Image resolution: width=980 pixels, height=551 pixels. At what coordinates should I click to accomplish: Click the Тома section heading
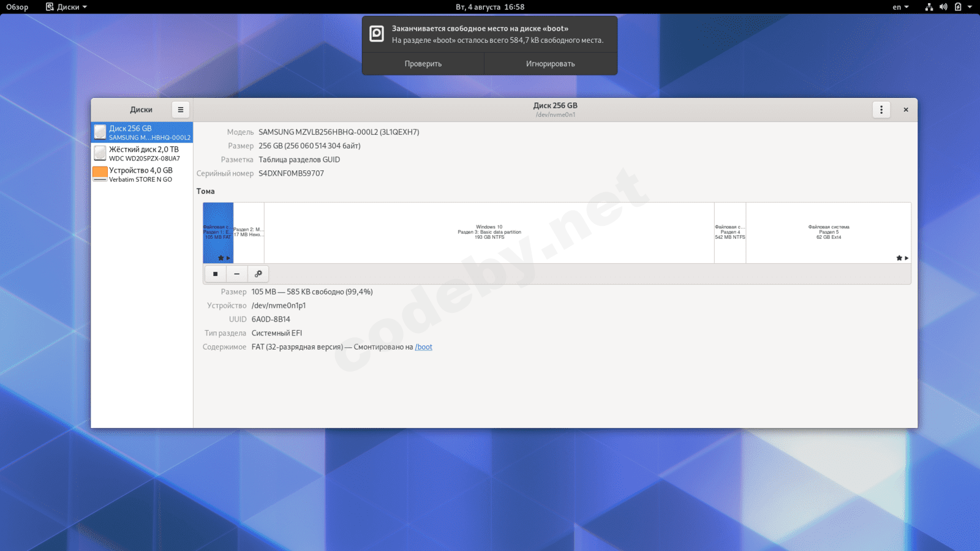[x=205, y=191]
